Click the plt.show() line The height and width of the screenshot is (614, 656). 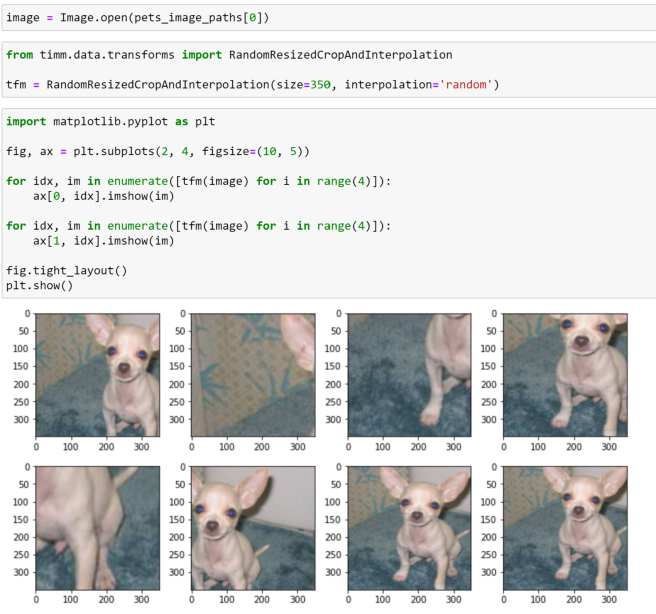pos(39,286)
